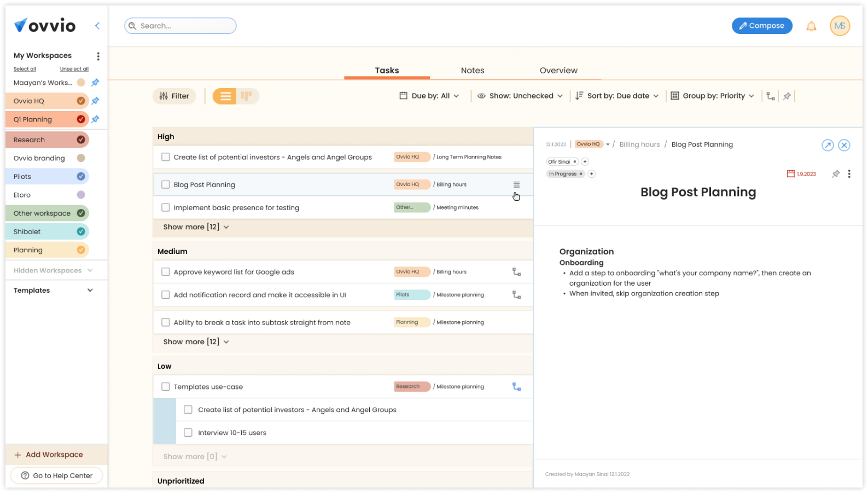Viewport: 868px width, 493px height.
Task: Switch to the Overview tab
Action: (x=558, y=71)
